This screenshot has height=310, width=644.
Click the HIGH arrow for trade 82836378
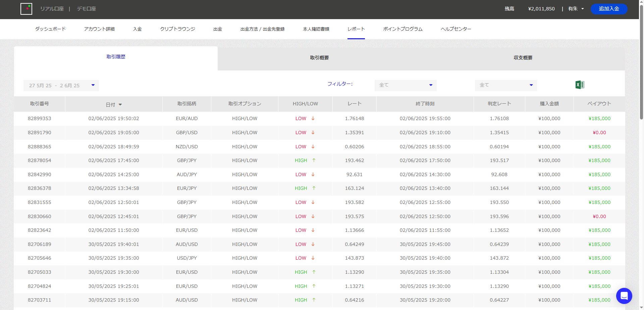pyautogui.click(x=314, y=188)
